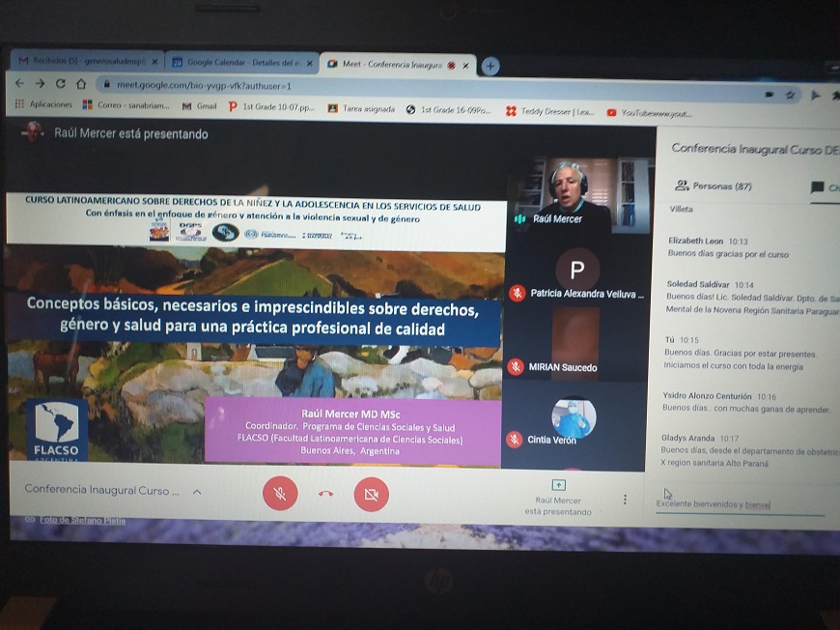Toggle the microphone mute button

click(x=280, y=494)
